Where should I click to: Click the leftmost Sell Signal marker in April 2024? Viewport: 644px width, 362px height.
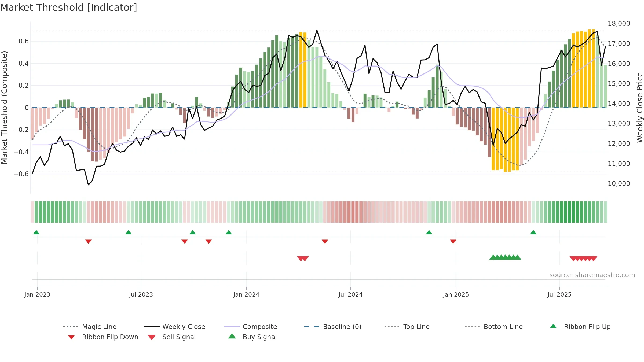(301, 258)
